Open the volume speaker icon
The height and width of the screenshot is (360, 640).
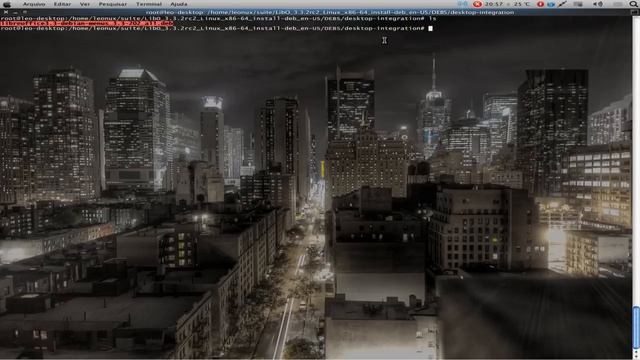[598, 4]
